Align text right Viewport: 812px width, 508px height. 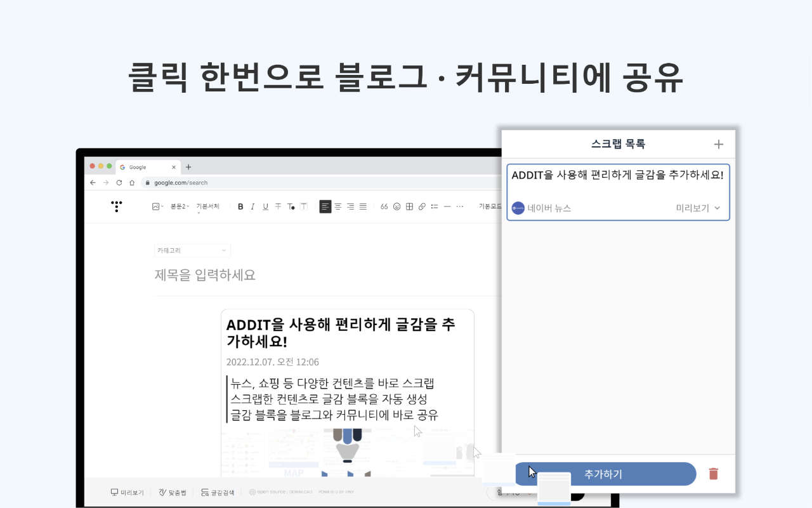coord(351,206)
